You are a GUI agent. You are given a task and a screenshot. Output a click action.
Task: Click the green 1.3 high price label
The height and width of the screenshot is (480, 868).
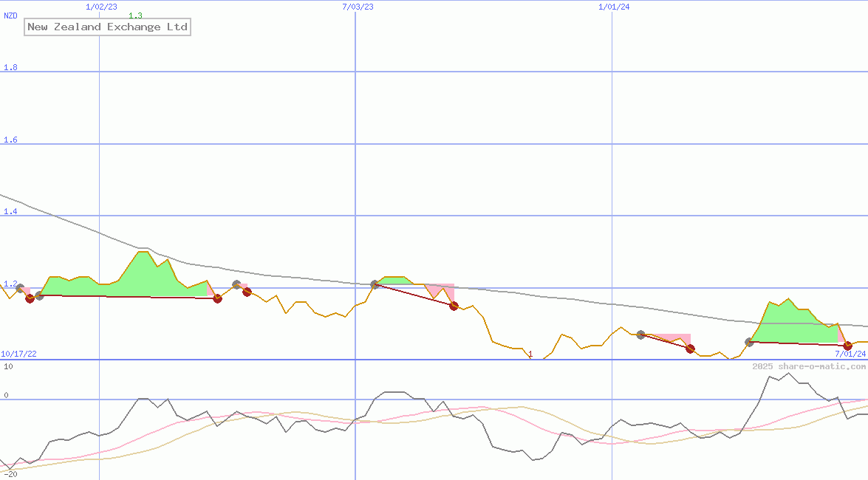point(135,16)
